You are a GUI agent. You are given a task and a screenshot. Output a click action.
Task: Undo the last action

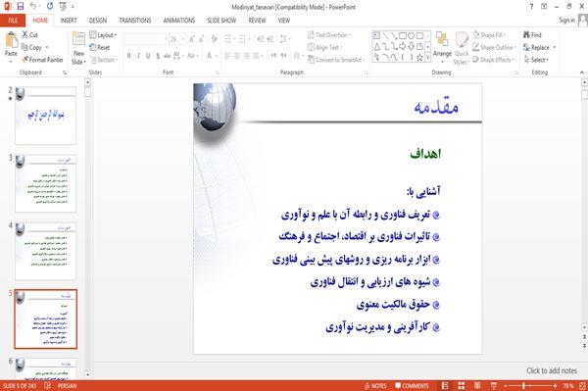33,6
